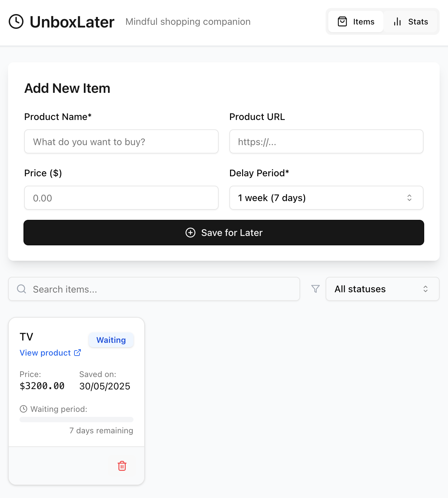
Task: Expand the All statuses filter dropdown
Action: point(382,289)
